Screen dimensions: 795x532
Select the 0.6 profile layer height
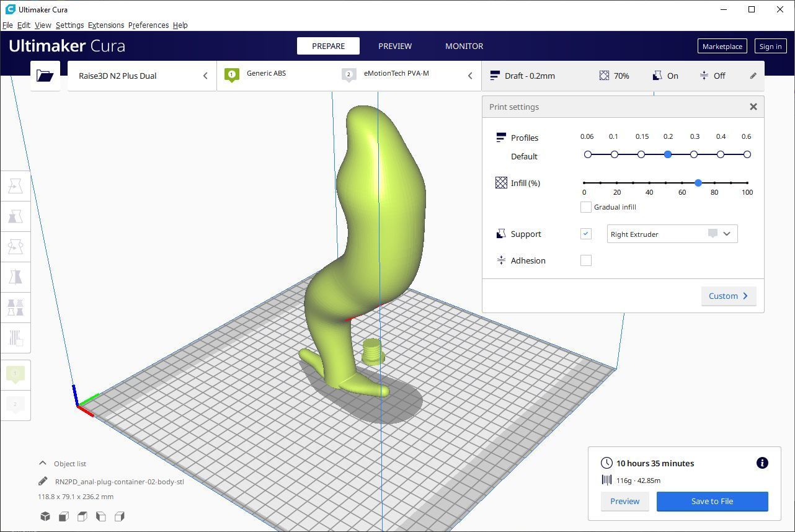747,154
